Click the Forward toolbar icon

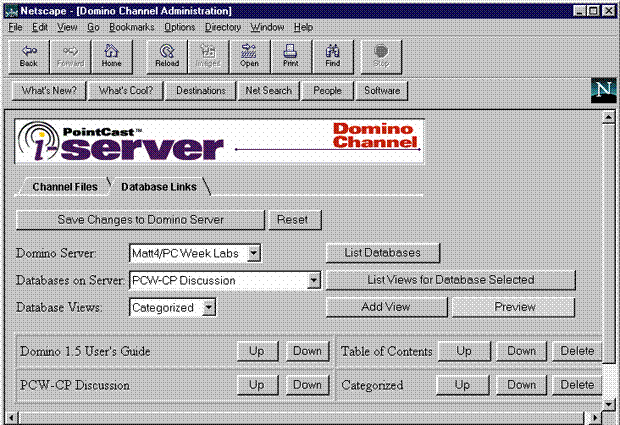[70, 57]
